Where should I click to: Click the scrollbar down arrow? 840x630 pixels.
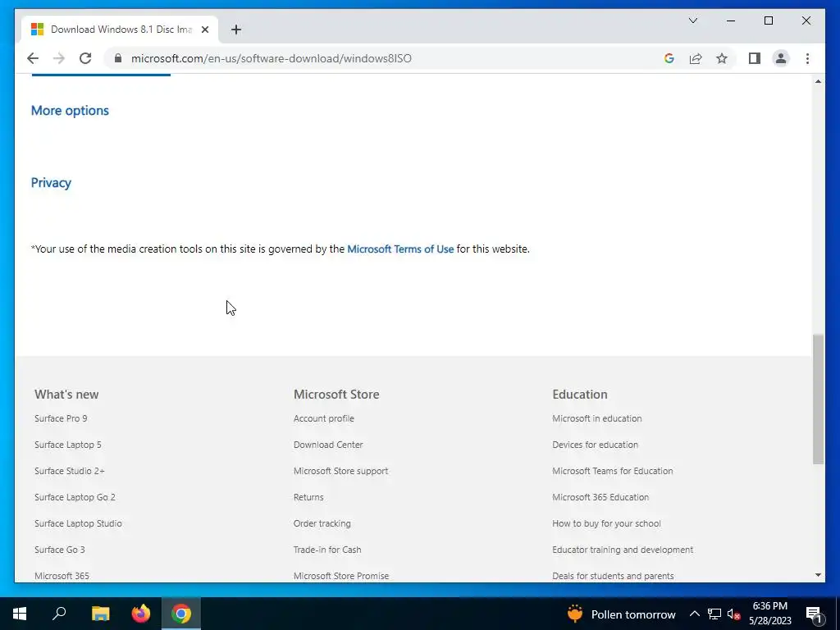point(818,575)
